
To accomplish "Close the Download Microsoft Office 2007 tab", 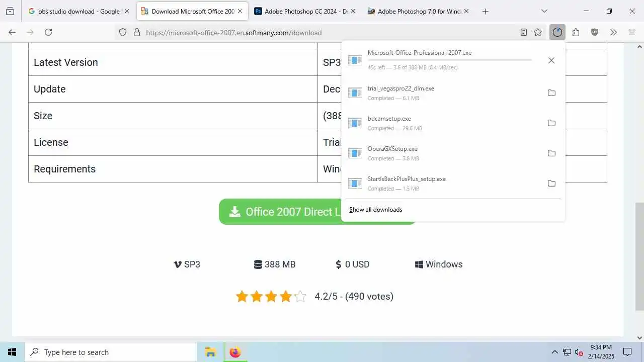I will point(239,11).
